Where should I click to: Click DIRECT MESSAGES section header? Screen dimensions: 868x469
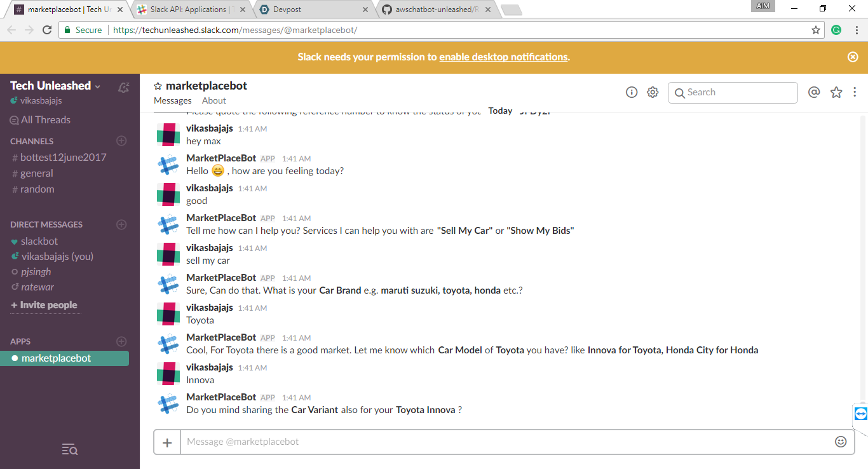(46, 224)
